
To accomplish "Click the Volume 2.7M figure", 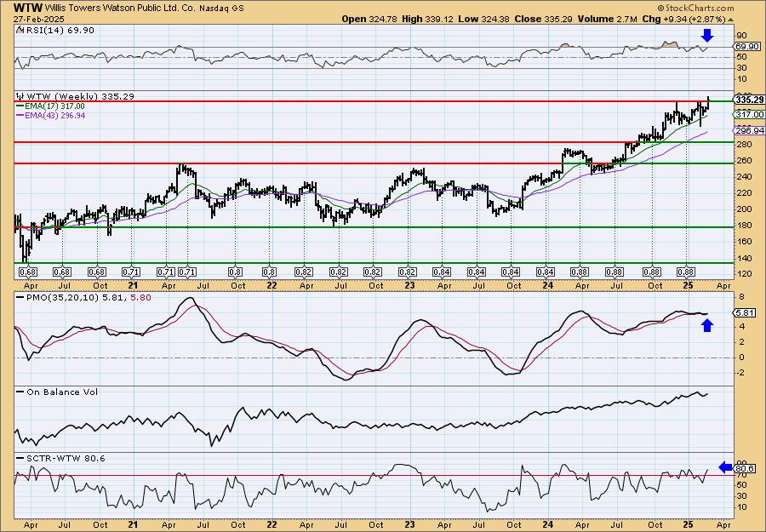I will (x=607, y=19).
